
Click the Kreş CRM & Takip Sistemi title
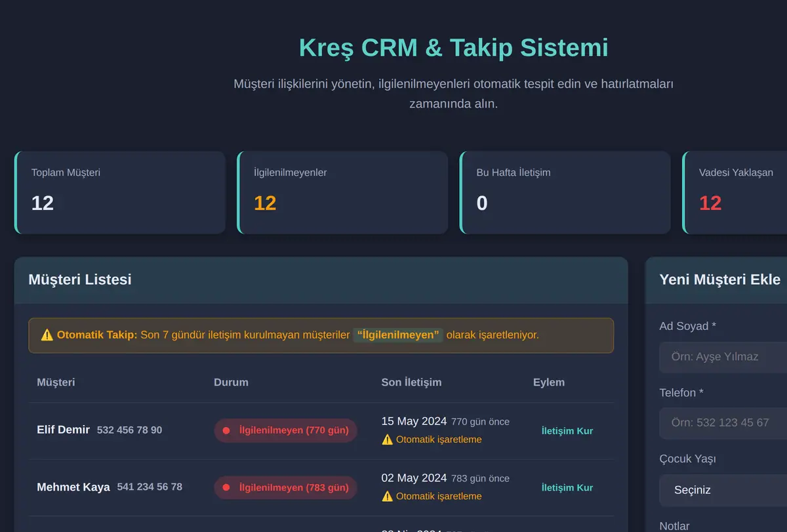pyautogui.click(x=453, y=48)
